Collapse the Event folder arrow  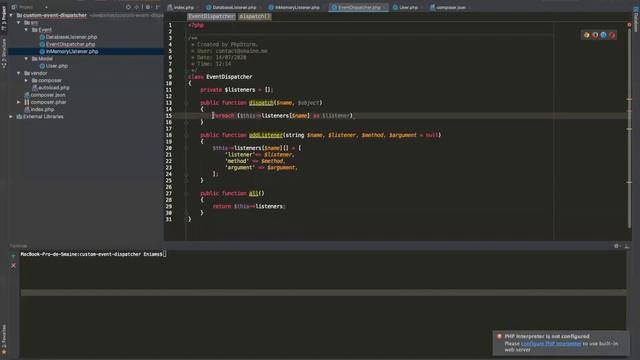27,30
